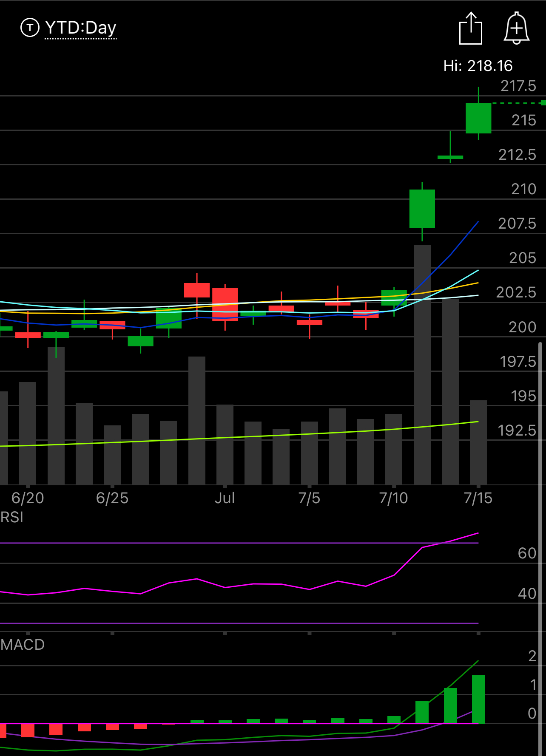Tap the circled T icon beside YTD:Day
Image resolution: width=546 pixels, height=756 pixels.
[x=30, y=28]
